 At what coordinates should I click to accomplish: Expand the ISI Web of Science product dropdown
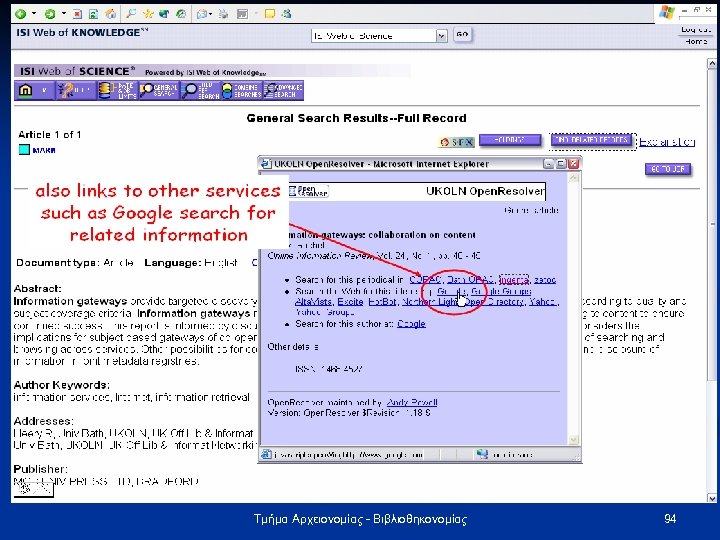[x=441, y=36]
